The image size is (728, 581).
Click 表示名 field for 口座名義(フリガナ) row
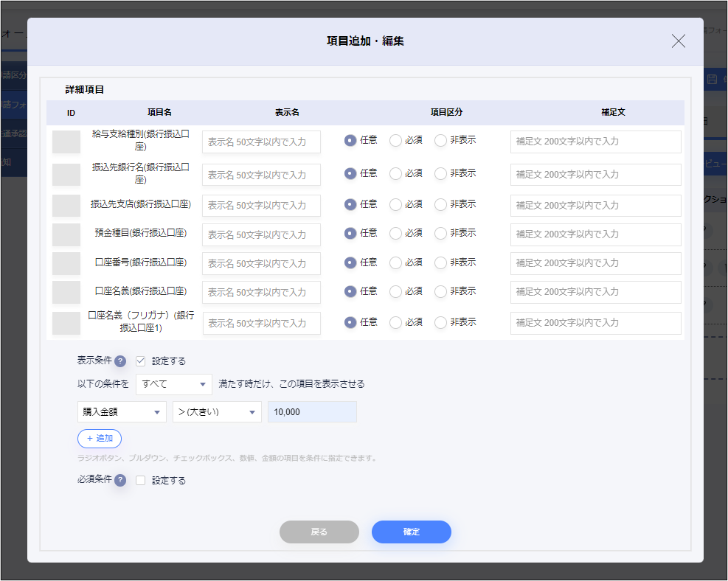(x=261, y=324)
